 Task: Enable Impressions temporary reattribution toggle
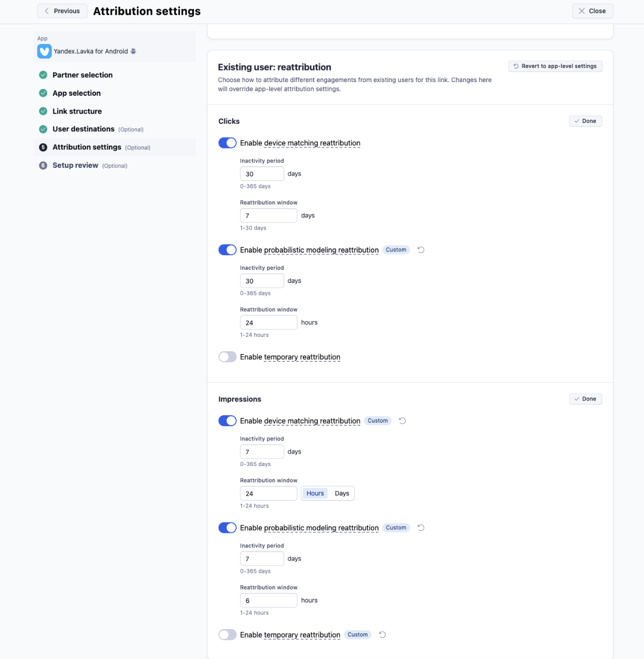(x=227, y=635)
